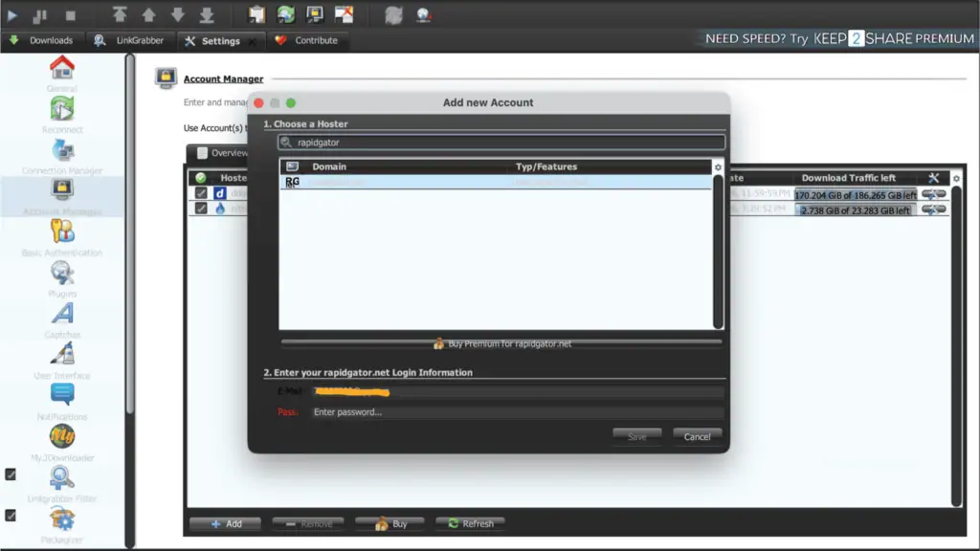Image resolution: width=980 pixels, height=551 pixels.
Task: Open Notifications settings in the sidebar
Action: tap(62, 403)
